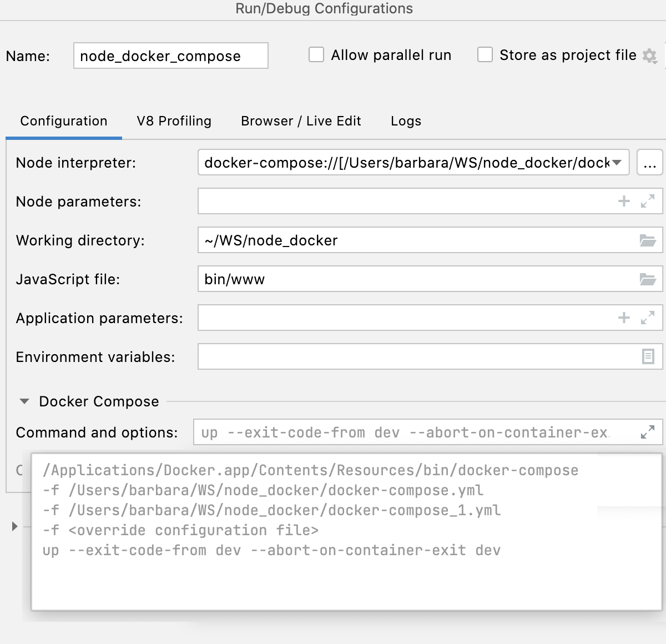
Task: Add a Node parameter using the plus icon
Action: [623, 201]
